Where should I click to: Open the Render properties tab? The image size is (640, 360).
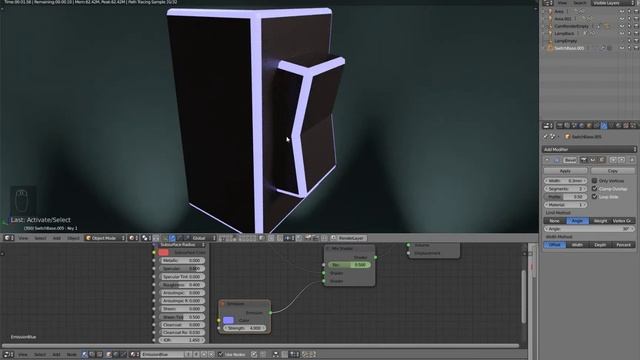[x=560, y=125]
